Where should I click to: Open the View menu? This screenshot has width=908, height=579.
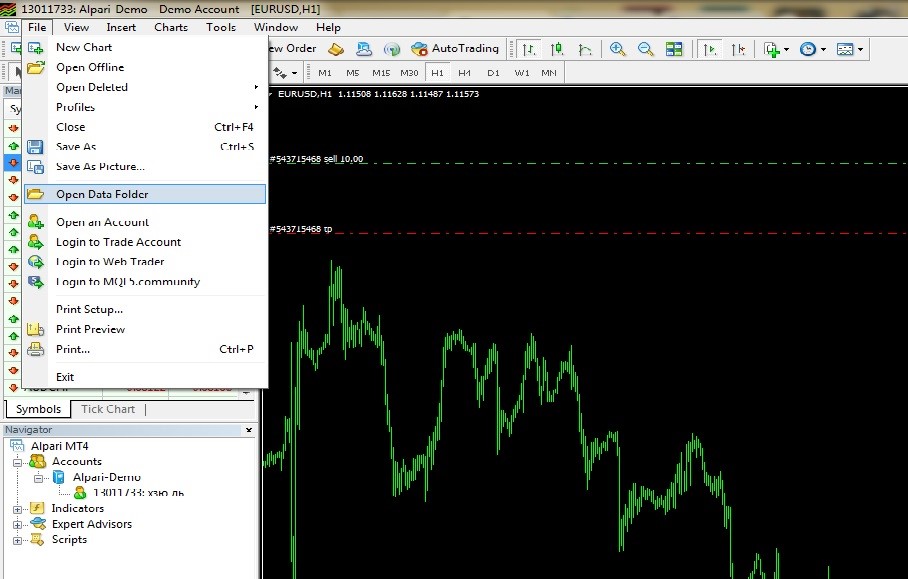(x=76, y=27)
